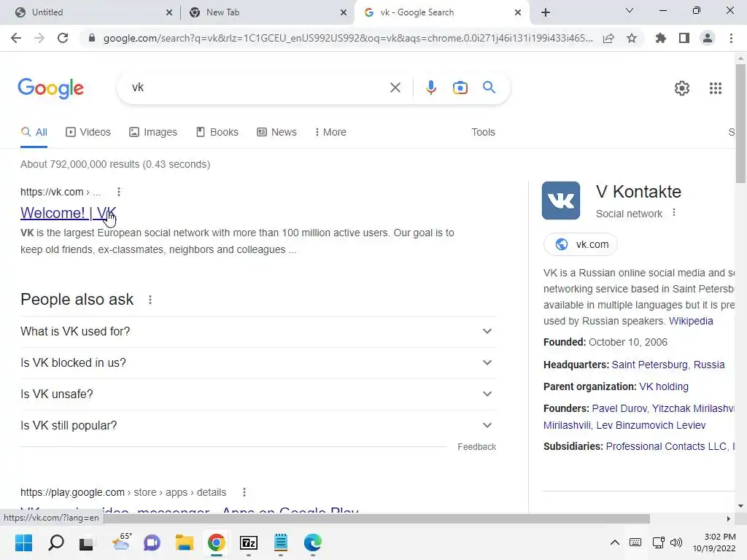Expand 'What is VK used for?'
This screenshot has width=747, height=560.
(x=258, y=332)
